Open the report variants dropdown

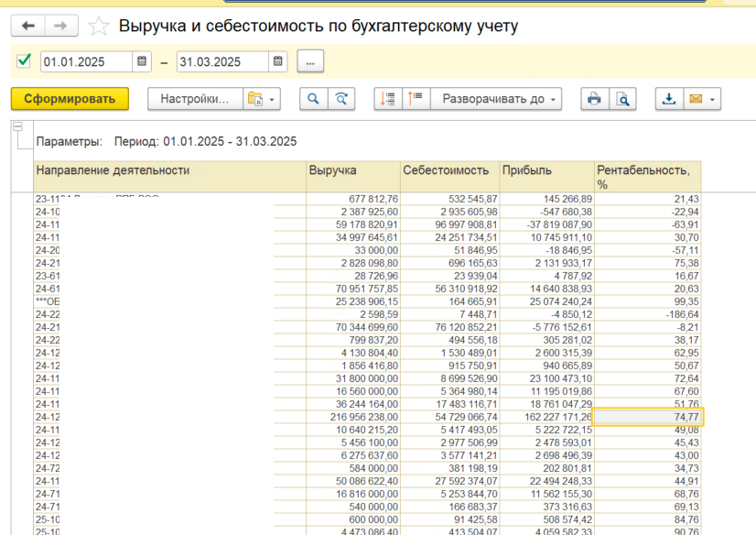click(x=262, y=99)
